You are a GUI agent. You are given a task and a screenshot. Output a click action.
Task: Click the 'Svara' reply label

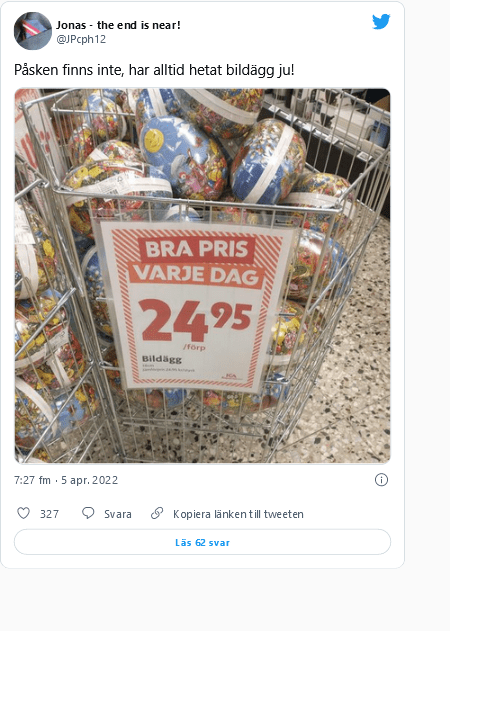click(x=118, y=514)
